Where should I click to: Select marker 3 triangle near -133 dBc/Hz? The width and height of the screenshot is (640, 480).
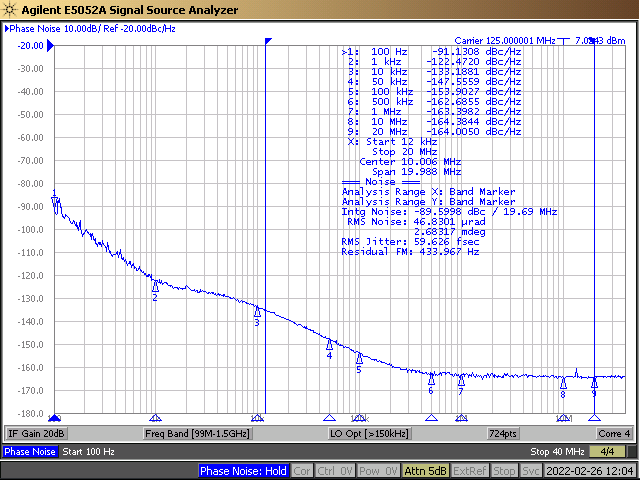pos(257,311)
